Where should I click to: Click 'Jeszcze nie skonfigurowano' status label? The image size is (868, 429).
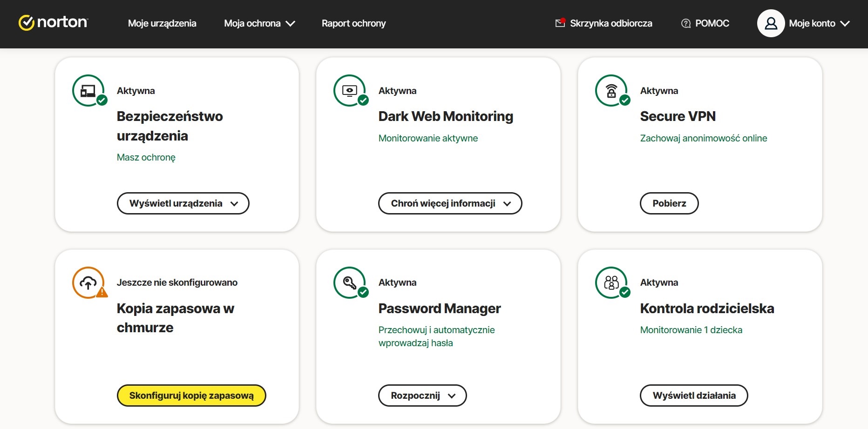tap(177, 282)
